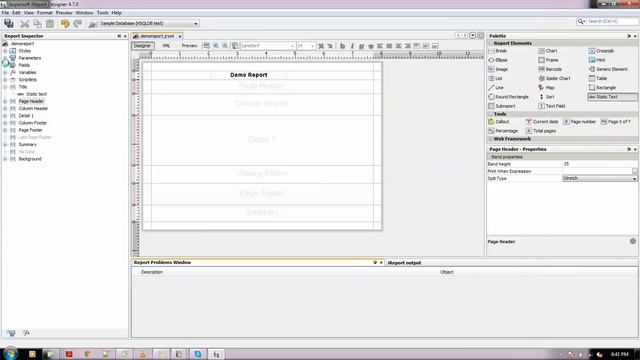This screenshot has width=640, height=360.
Task: Switch to the Report output tab
Action: (404, 263)
